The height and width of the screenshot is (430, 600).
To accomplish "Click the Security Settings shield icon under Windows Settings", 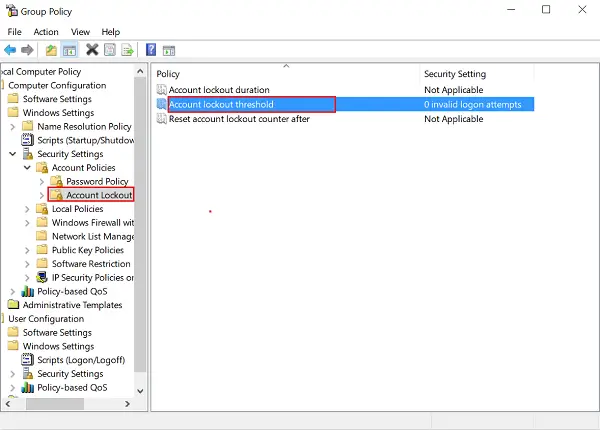I will [28, 154].
